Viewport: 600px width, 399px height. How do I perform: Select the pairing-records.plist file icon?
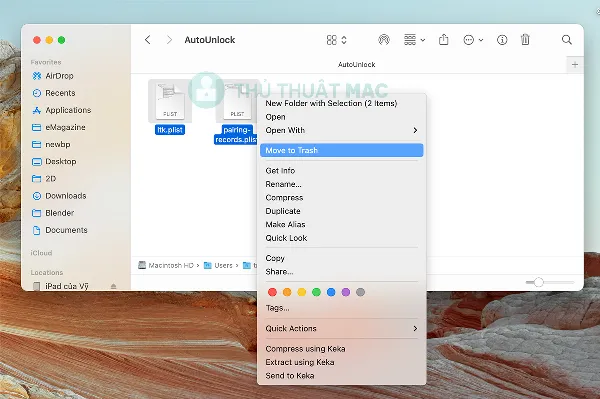pos(237,101)
